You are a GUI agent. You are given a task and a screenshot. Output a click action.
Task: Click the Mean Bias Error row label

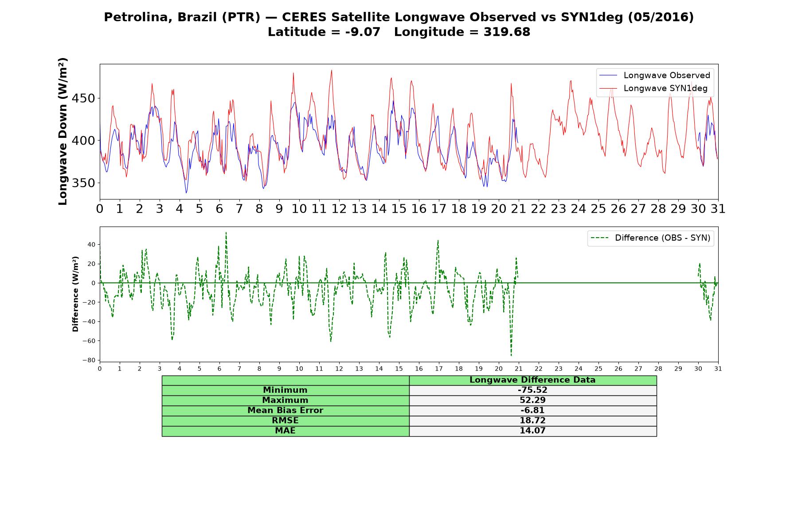(x=285, y=411)
